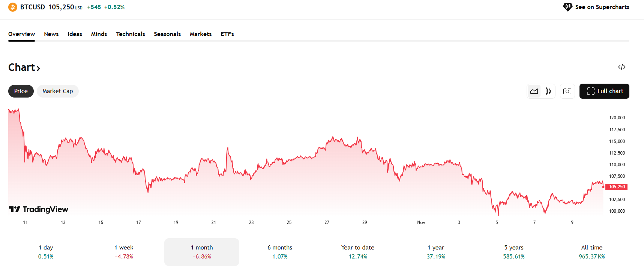This screenshot has height=278, width=644.
Task: Switch to candlestick chart style icon
Action: tap(548, 91)
